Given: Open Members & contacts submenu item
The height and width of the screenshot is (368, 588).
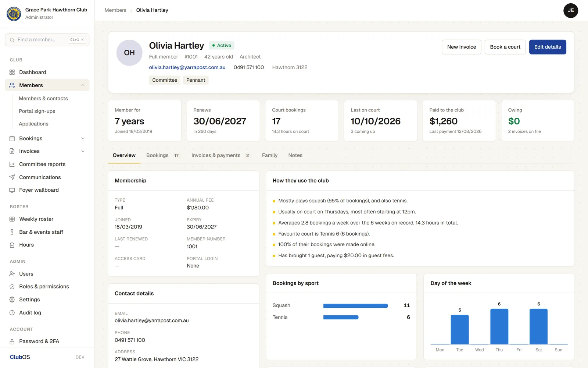Looking at the screenshot, I should [43, 99].
